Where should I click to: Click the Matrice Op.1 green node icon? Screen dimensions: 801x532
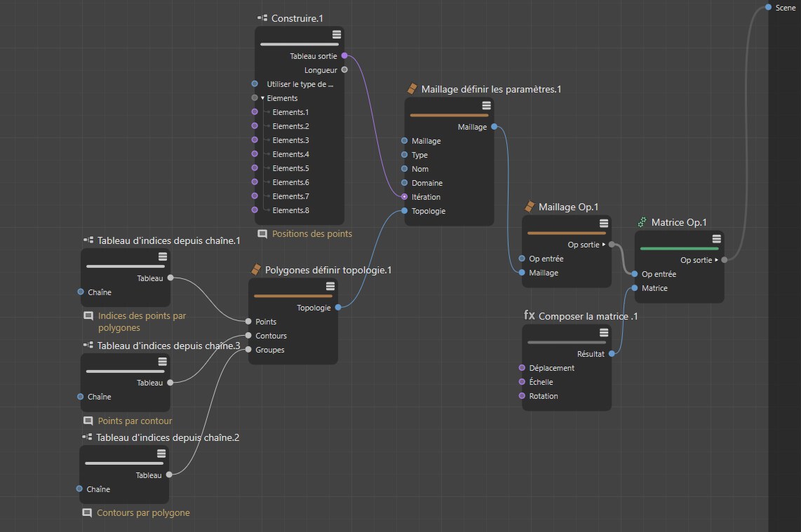coord(642,222)
